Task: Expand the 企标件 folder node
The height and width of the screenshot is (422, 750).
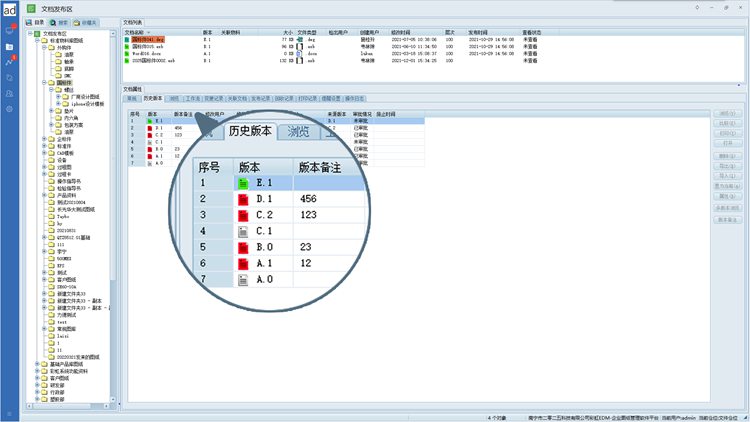Action: point(44,139)
